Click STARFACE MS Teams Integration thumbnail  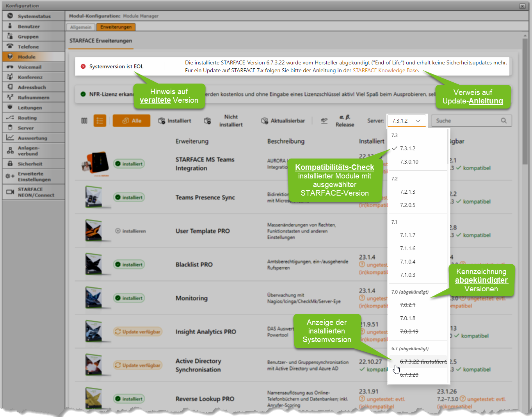tap(96, 164)
